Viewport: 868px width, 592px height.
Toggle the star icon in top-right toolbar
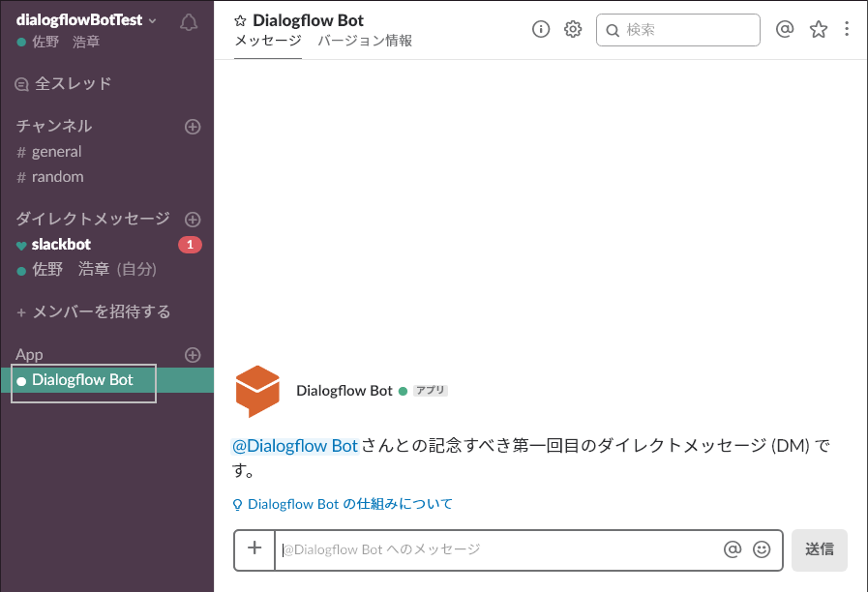[819, 29]
